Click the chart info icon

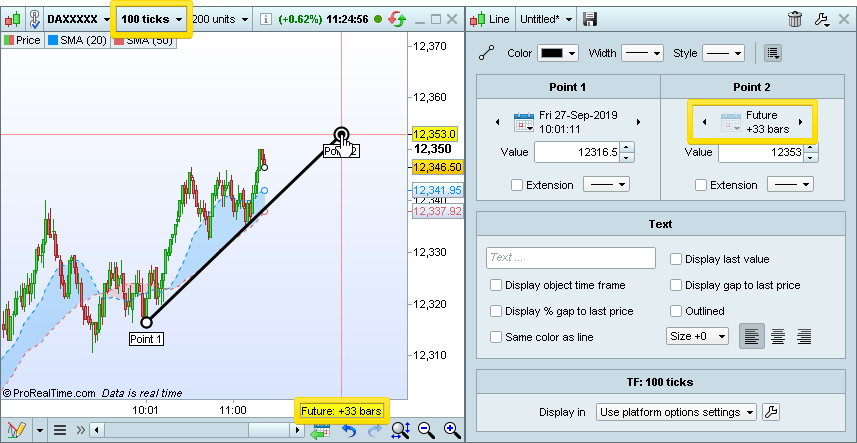265,19
